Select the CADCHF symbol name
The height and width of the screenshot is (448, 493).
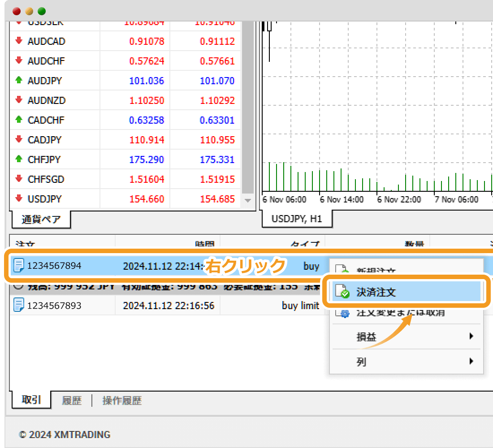(46, 120)
